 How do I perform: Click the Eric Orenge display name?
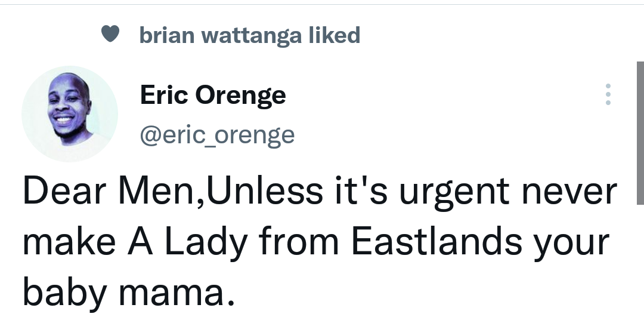point(213,95)
